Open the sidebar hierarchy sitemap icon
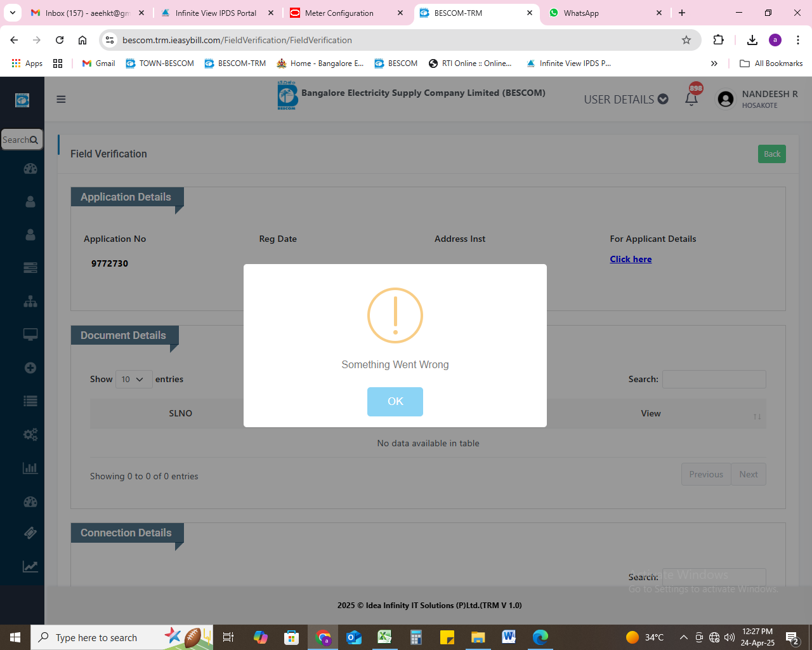The width and height of the screenshot is (812, 650). 30,302
